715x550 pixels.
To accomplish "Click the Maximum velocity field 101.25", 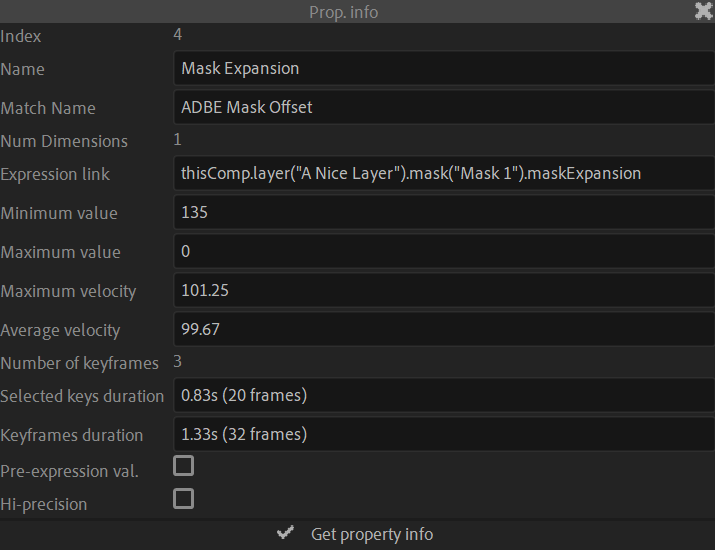I will tap(443, 291).
